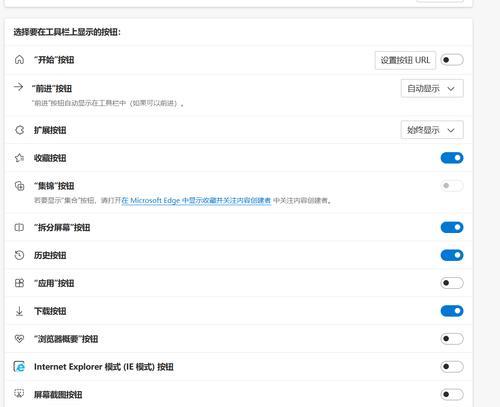Click the forward arrow icon beside "前进"按钮

18,87
